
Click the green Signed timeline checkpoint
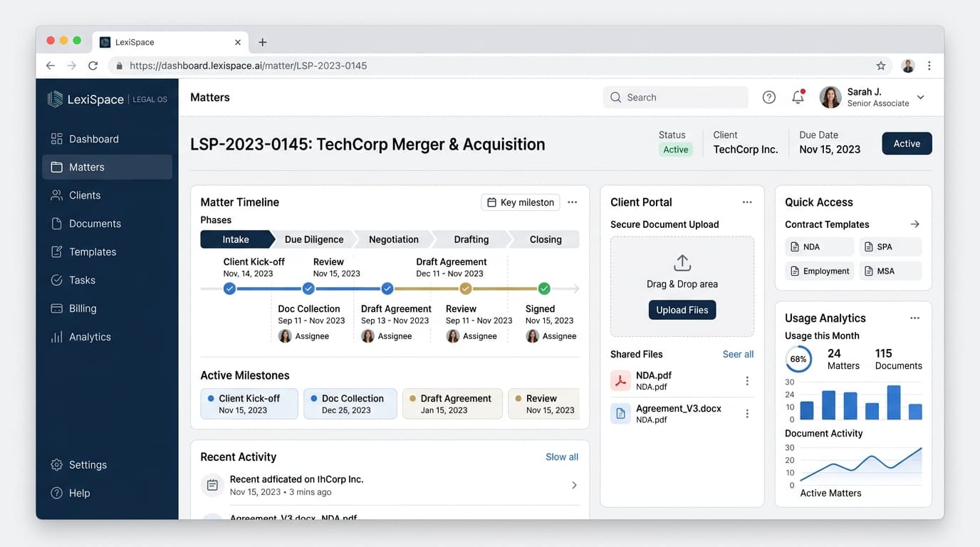[544, 288]
